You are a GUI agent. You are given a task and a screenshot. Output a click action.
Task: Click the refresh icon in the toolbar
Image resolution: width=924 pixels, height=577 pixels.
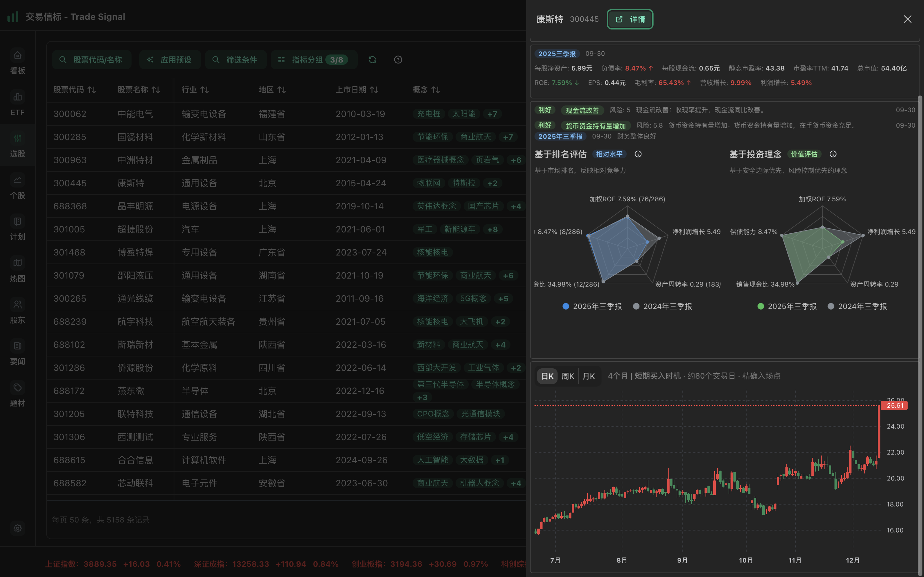[372, 60]
